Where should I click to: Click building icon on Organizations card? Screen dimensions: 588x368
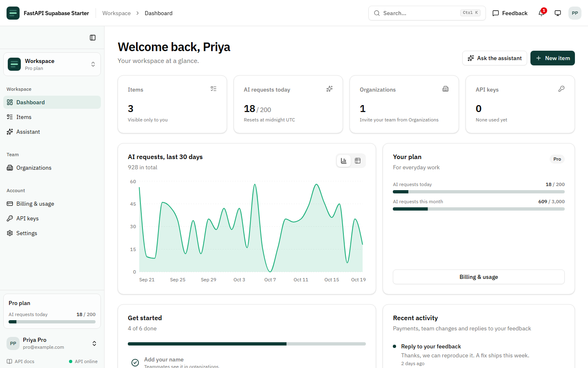(x=445, y=89)
